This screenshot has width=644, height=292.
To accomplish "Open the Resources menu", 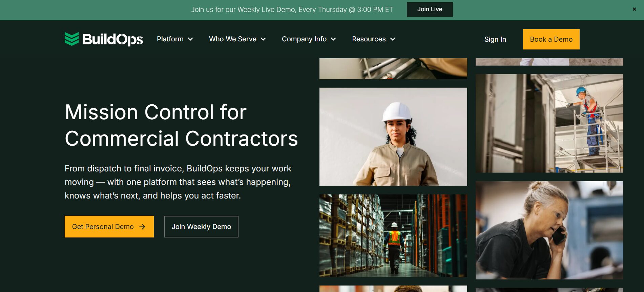I will pos(374,39).
